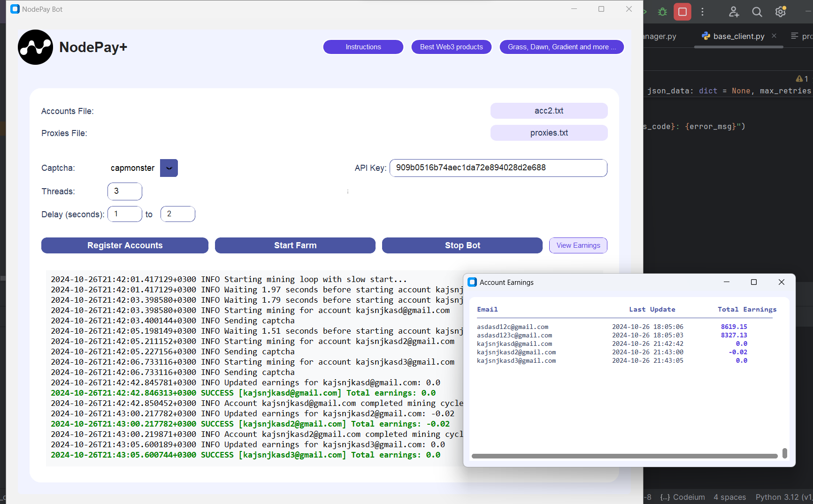The width and height of the screenshot is (813, 504).
Task: Click the Start Farm button
Action: [x=295, y=245]
